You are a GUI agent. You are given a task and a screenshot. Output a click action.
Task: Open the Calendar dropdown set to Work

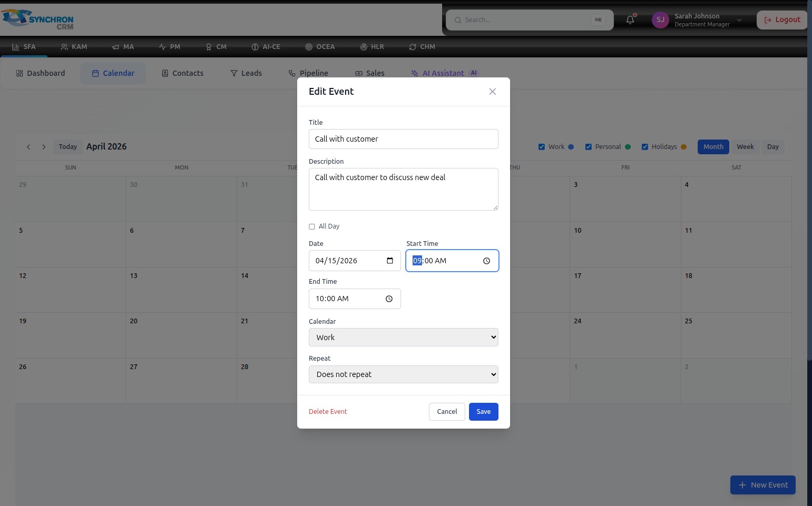pyautogui.click(x=403, y=338)
